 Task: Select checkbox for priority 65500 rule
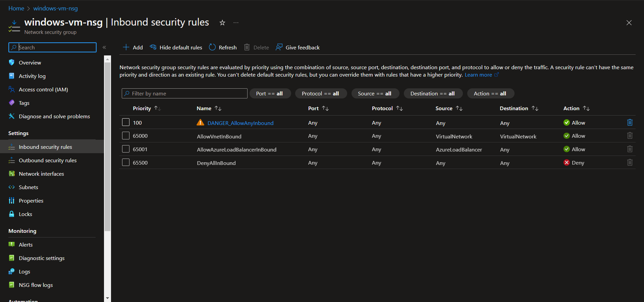click(x=126, y=163)
